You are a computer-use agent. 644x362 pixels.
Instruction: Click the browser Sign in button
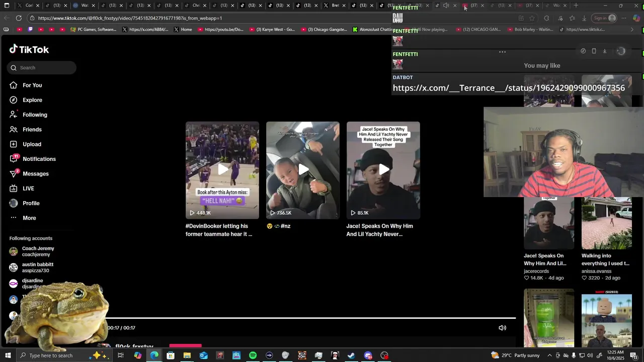coord(604,18)
